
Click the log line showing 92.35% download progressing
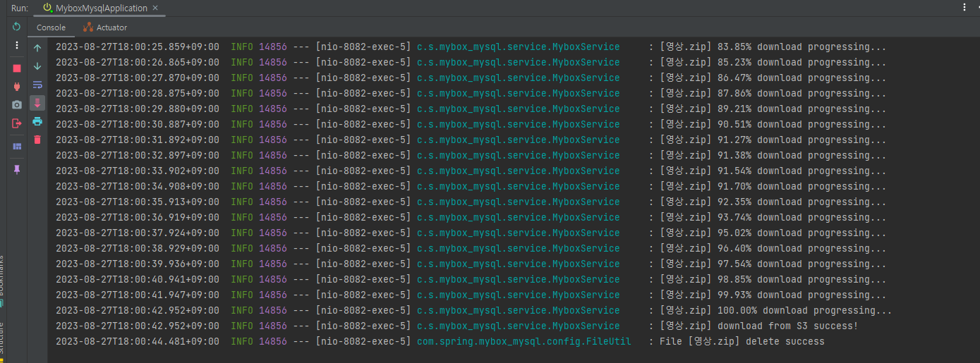pyautogui.click(x=471, y=202)
